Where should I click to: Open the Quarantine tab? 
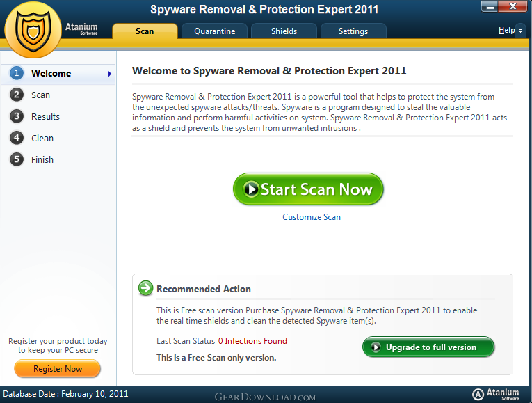[214, 31]
